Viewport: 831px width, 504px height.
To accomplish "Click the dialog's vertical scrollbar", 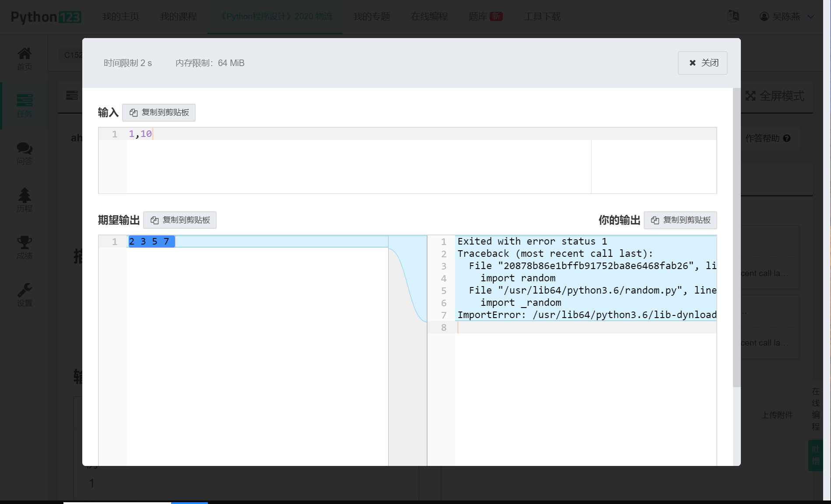I will (x=736, y=238).
